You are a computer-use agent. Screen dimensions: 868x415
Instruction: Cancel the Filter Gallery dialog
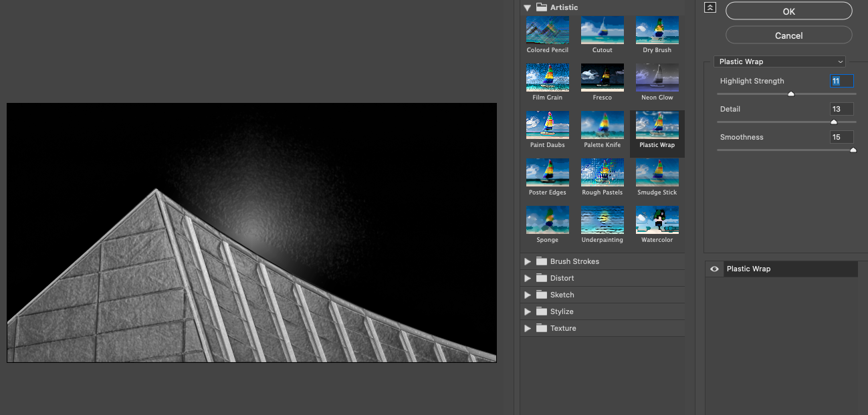click(788, 35)
